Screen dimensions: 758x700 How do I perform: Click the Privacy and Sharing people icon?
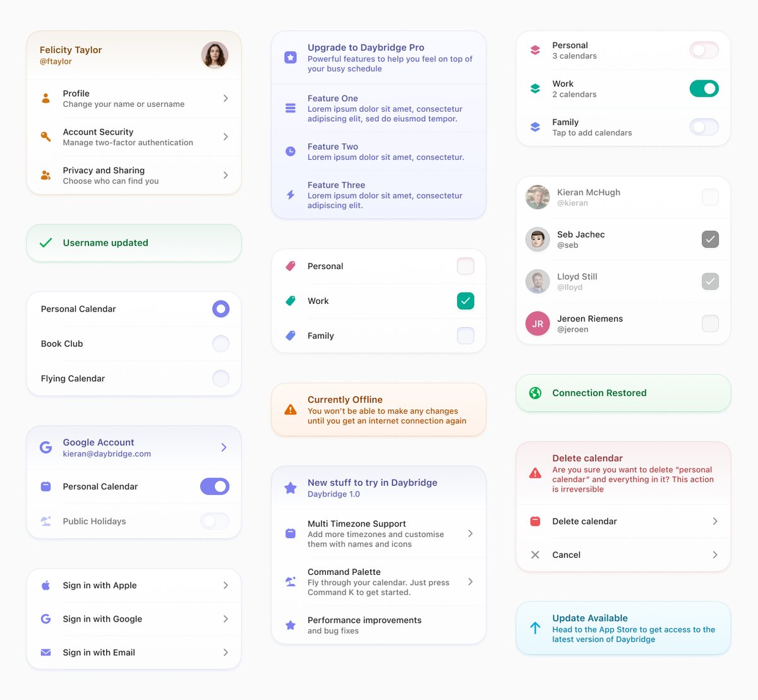45,175
